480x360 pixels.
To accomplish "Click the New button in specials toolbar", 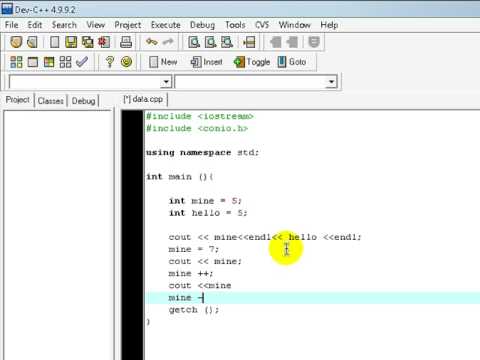I will click(163, 62).
